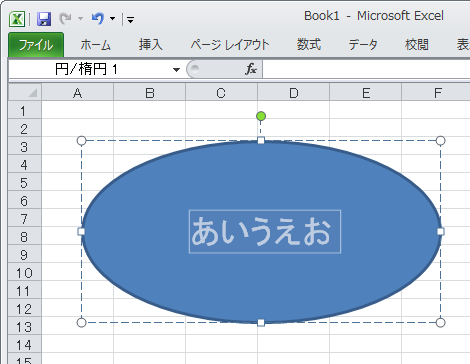Click the Excel application icon
470x364 pixels.
17,19
